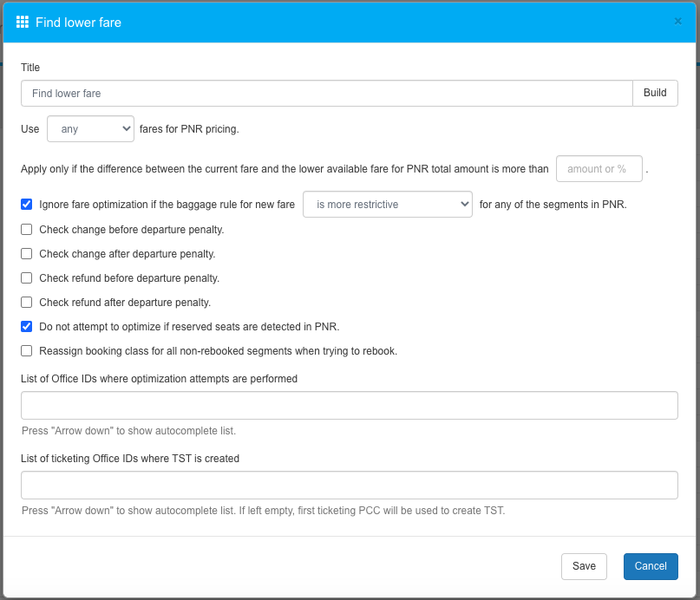Click the 'Find lower fare' header title
Viewport: 700px width, 600px height.
tap(78, 23)
